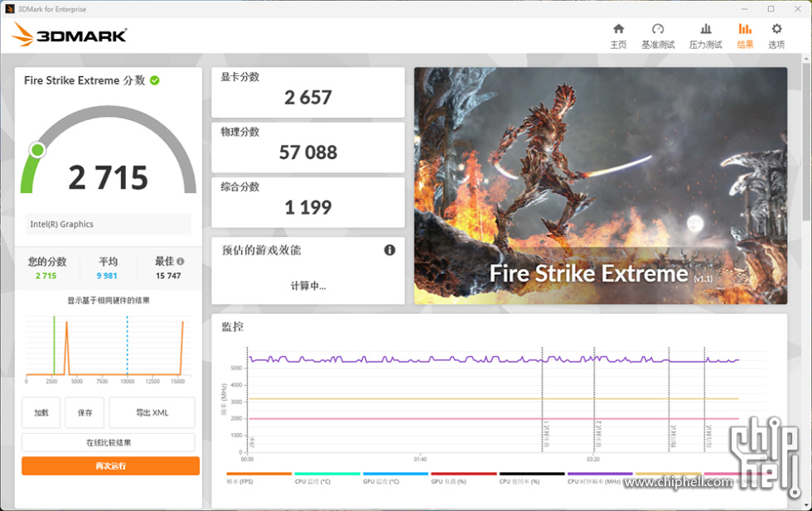Screen dimensions: 812x511
Task: Click the 保存 save button
Action: tap(85, 412)
